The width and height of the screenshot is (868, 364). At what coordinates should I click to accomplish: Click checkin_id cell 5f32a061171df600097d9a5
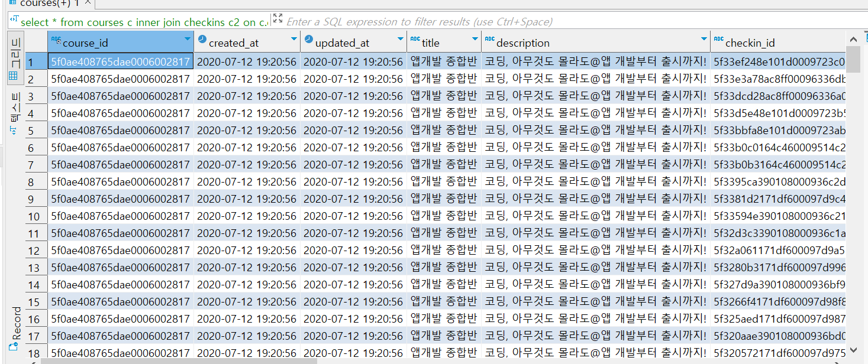pyautogui.click(x=778, y=250)
